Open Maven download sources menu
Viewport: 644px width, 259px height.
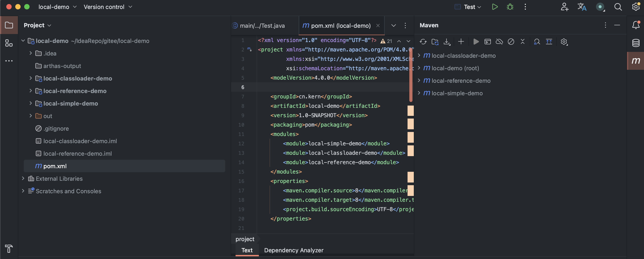(x=447, y=42)
